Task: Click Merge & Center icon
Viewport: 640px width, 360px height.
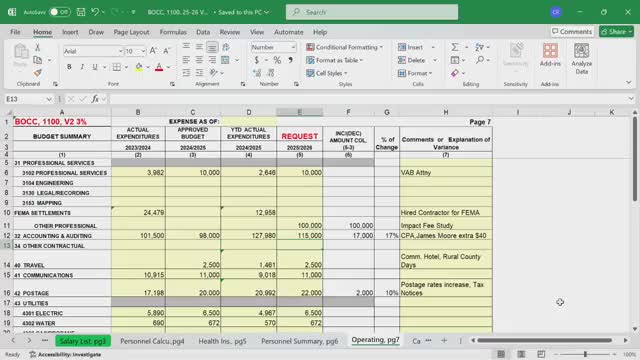Action: (x=225, y=60)
